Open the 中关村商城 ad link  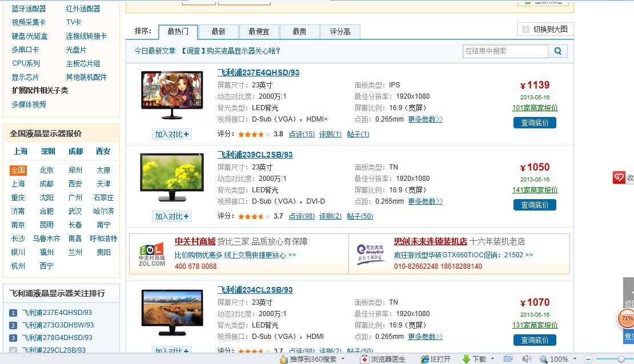[195, 241]
